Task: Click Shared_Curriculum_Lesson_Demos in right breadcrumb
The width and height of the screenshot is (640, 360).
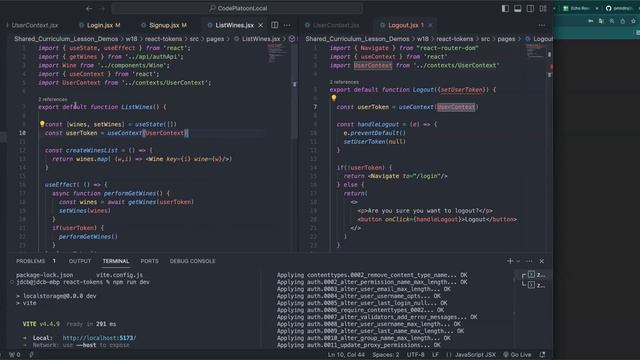Action: click(357, 39)
